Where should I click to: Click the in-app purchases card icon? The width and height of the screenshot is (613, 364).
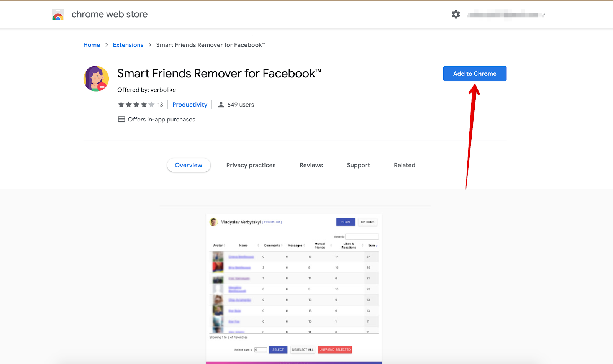[x=121, y=119]
